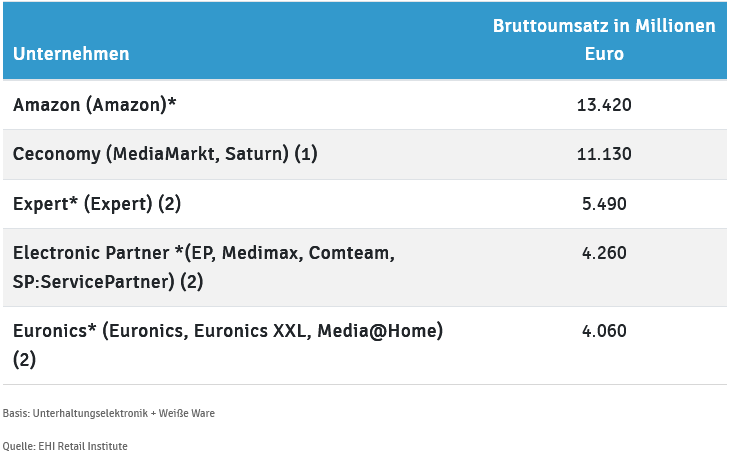Select the Ceconomy (MediaMarkt, Saturn) cell
Viewport: 733px width, 472px height.
click(x=150, y=154)
